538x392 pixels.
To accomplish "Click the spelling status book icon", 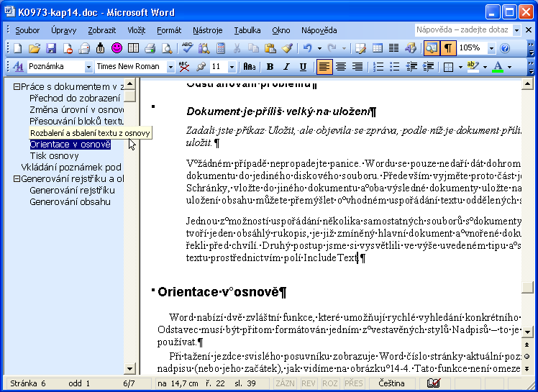I will 434,383.
